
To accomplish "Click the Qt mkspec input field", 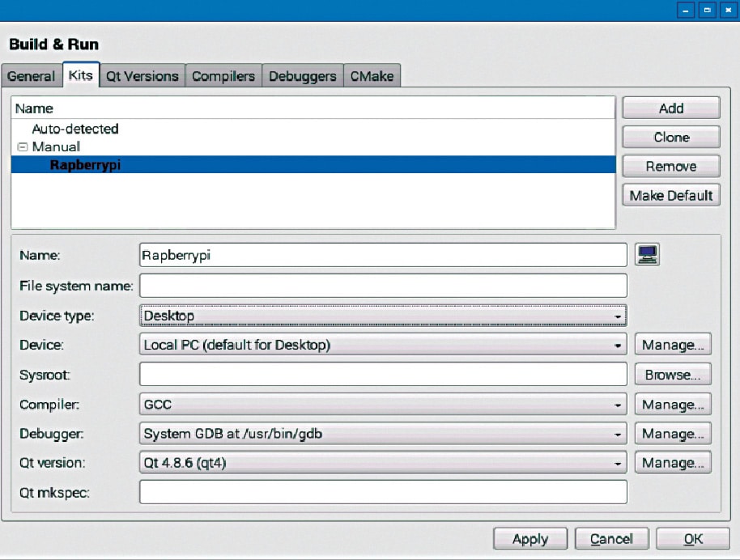I will [x=383, y=492].
